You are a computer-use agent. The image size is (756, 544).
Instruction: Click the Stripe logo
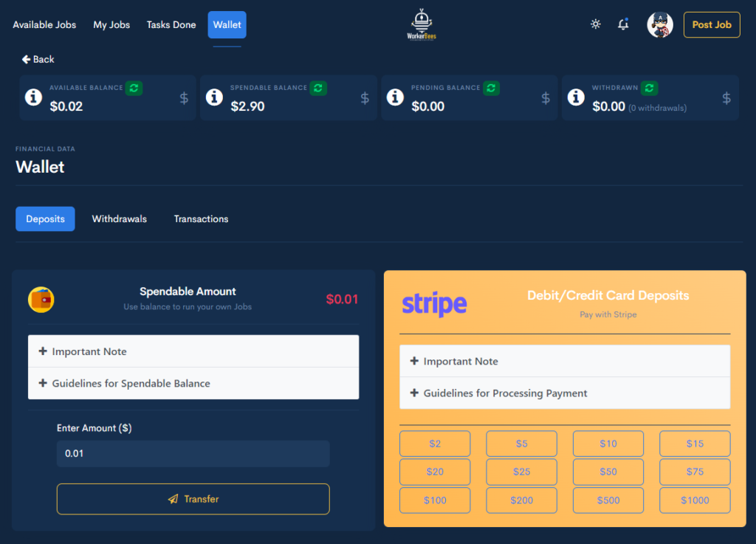[433, 304]
